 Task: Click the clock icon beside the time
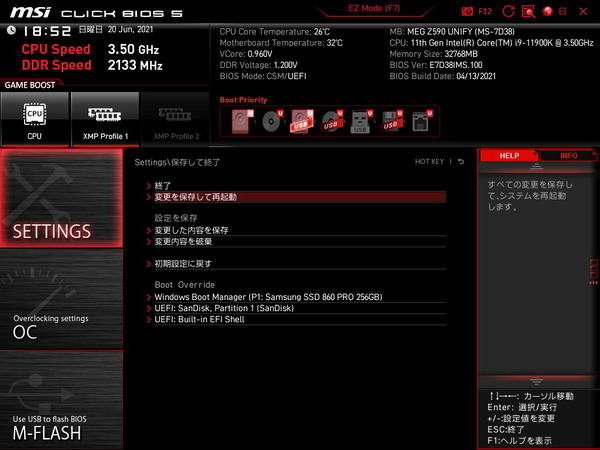(x=11, y=30)
